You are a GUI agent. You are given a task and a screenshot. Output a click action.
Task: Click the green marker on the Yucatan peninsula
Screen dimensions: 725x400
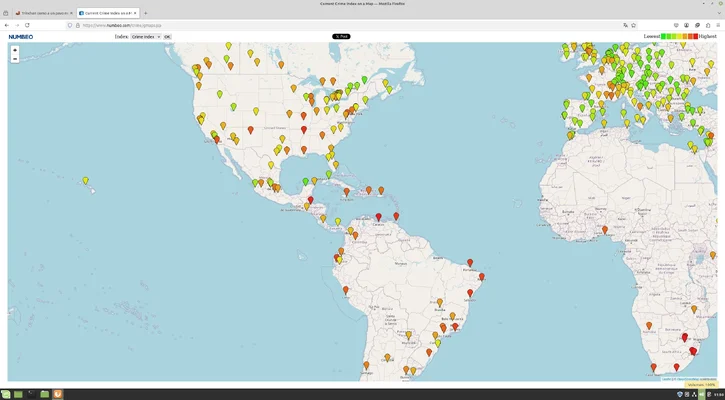click(306, 181)
